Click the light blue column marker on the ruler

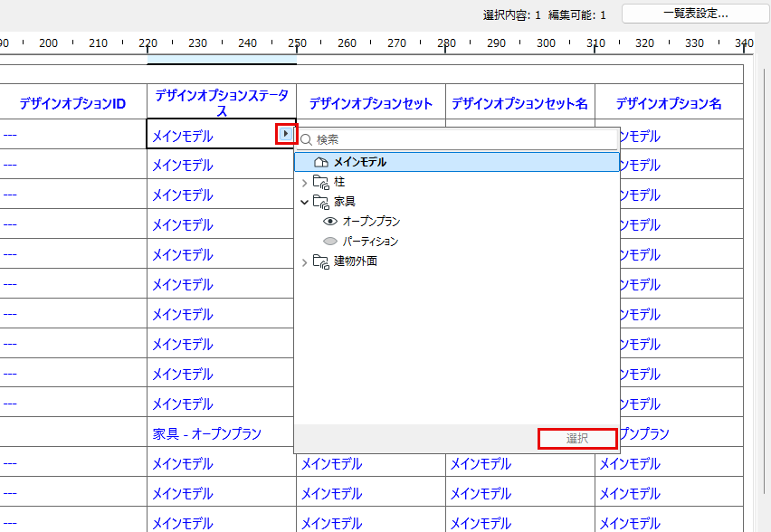pyautogui.click(x=222, y=60)
